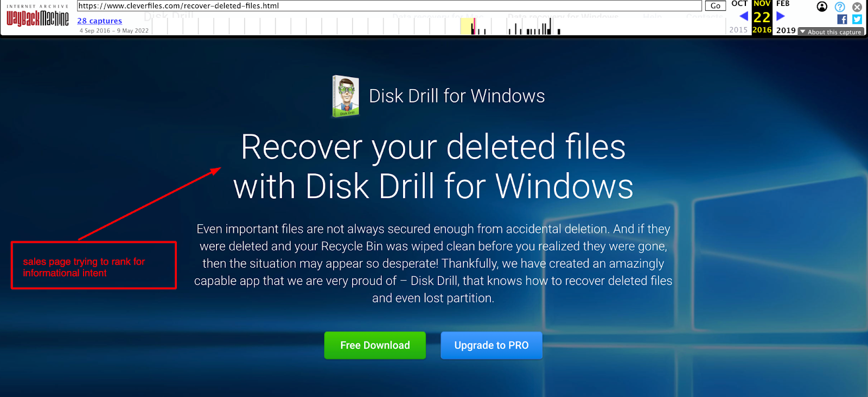Select FEB month in Wayback calendar

click(783, 4)
